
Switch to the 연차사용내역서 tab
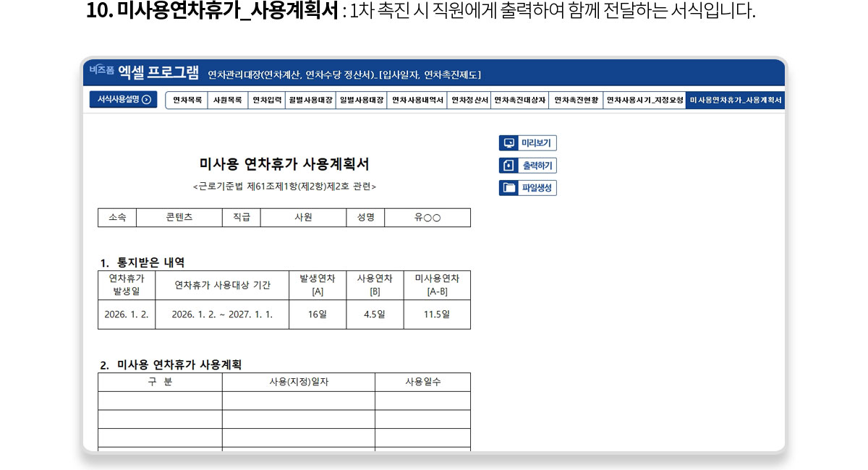(417, 101)
